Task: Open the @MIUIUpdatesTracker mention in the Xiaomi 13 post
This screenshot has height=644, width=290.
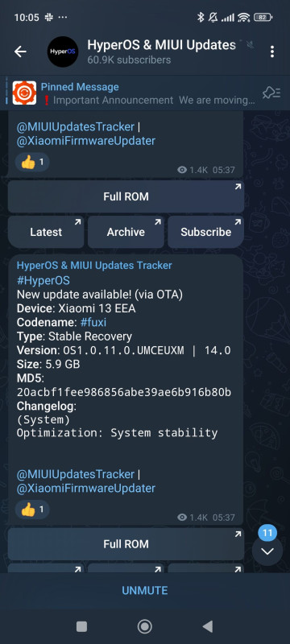Action: pyautogui.click(x=76, y=474)
